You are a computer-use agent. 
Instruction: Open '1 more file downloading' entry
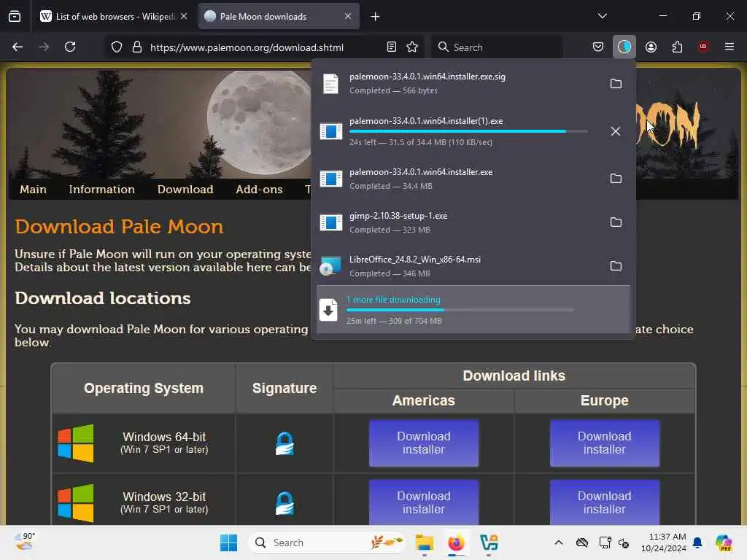coord(473,309)
